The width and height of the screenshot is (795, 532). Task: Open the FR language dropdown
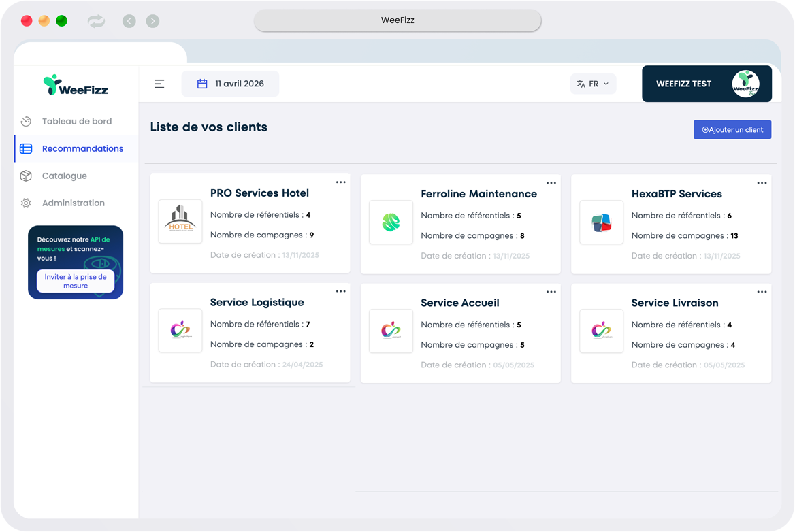[593, 84]
